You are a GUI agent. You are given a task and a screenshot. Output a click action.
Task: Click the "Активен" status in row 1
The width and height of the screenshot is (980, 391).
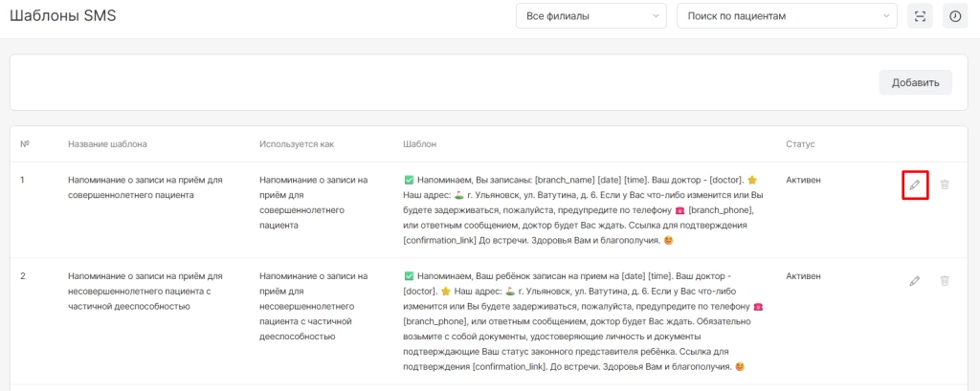pyautogui.click(x=803, y=180)
